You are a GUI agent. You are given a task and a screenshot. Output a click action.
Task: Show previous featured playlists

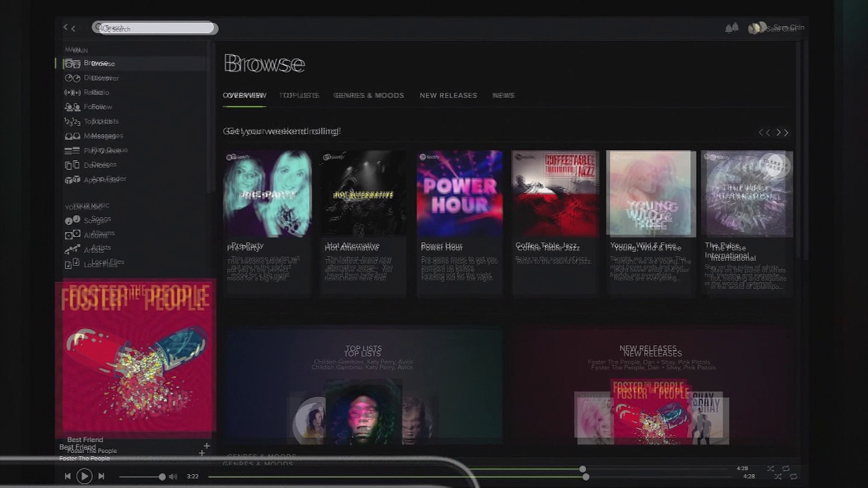(764, 132)
